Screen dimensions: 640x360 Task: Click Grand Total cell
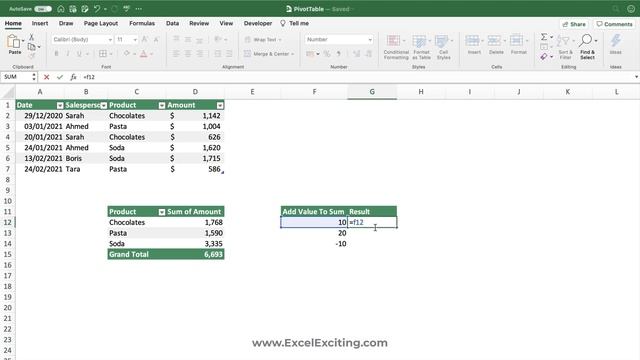coord(137,254)
